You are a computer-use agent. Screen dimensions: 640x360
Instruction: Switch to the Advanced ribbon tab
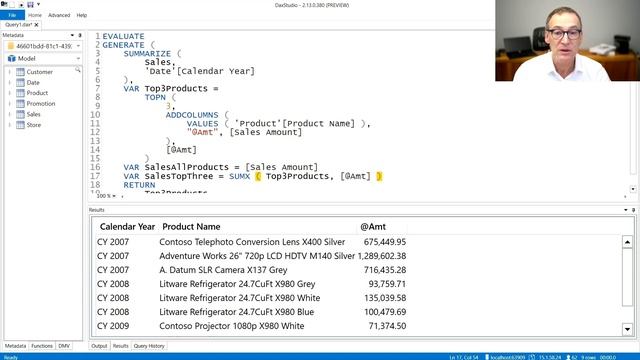[59, 15]
